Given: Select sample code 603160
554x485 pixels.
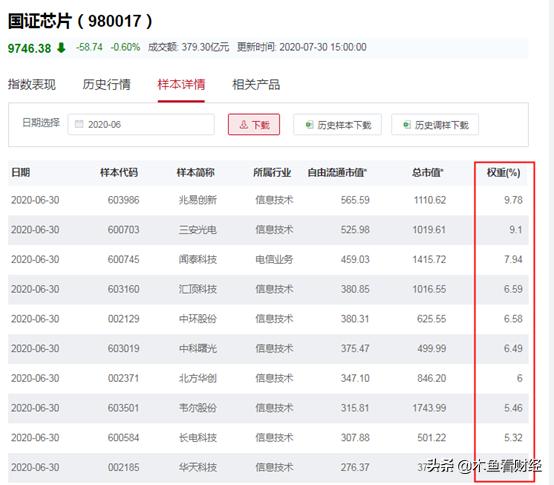Looking at the screenshot, I should 123,289.
